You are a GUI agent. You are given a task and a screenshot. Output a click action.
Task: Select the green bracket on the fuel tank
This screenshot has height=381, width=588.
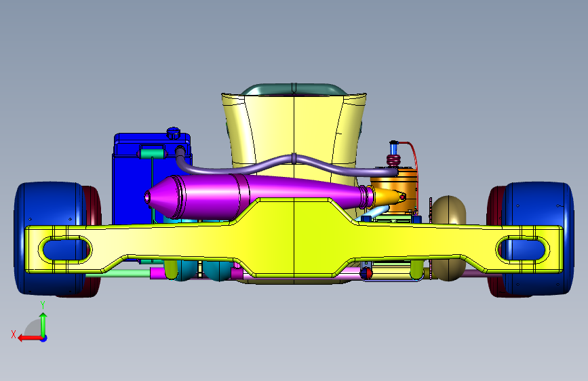click(x=152, y=153)
